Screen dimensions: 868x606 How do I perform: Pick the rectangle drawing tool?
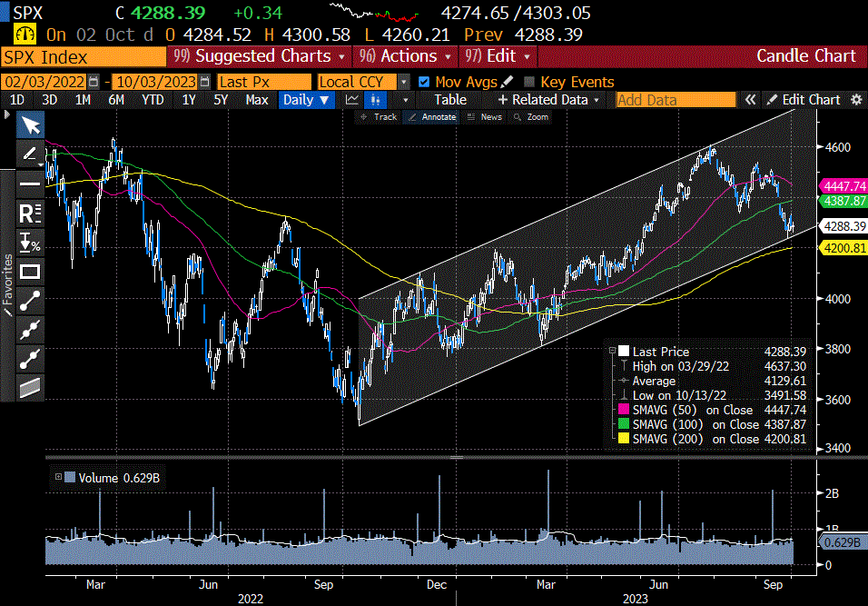[31, 272]
